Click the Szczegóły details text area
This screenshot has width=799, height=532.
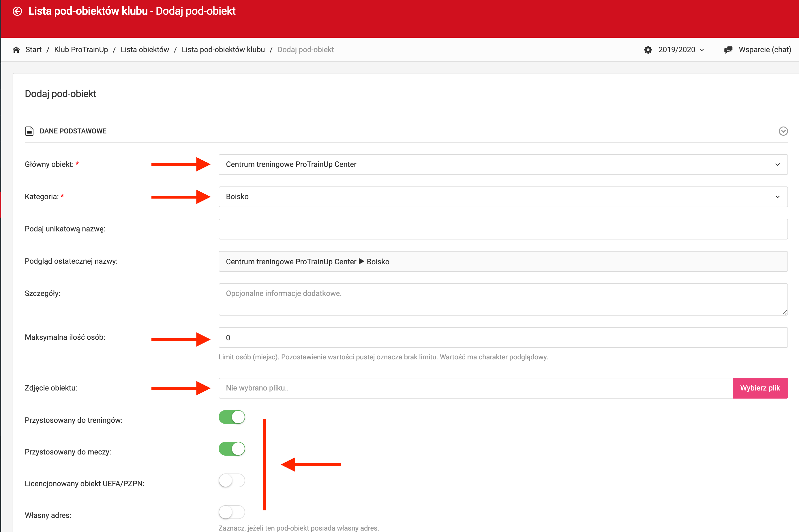[x=502, y=299]
